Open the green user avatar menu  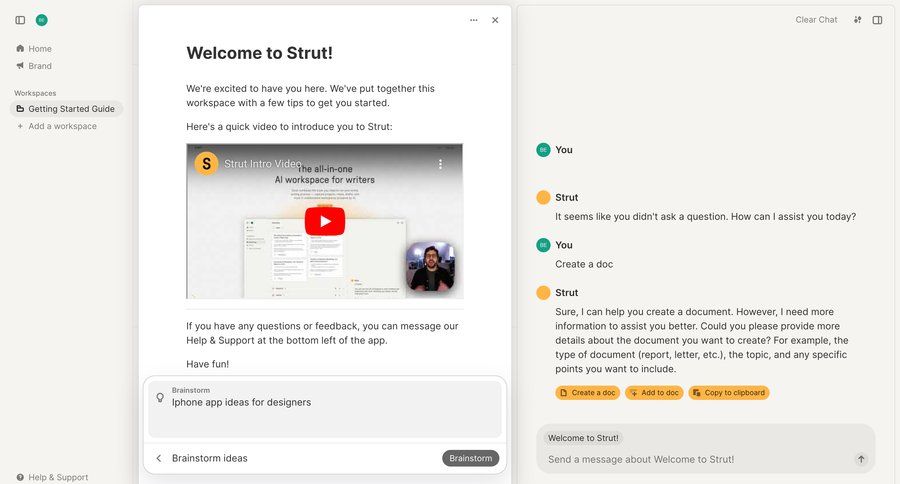point(41,20)
